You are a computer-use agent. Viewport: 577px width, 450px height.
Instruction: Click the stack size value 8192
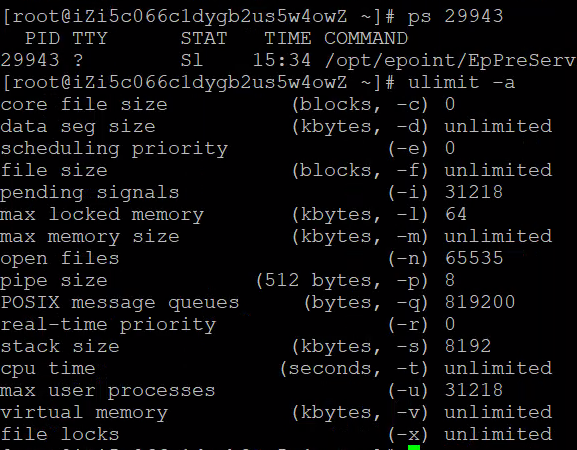(468, 346)
